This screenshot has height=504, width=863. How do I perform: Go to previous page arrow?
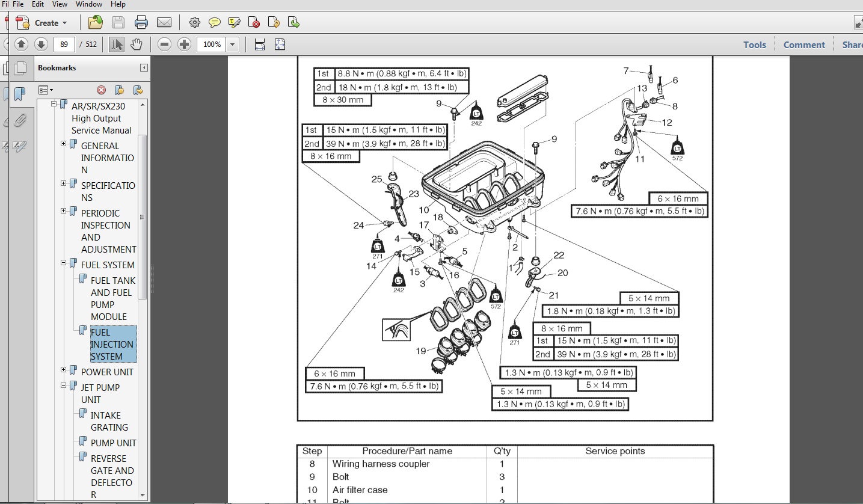22,45
